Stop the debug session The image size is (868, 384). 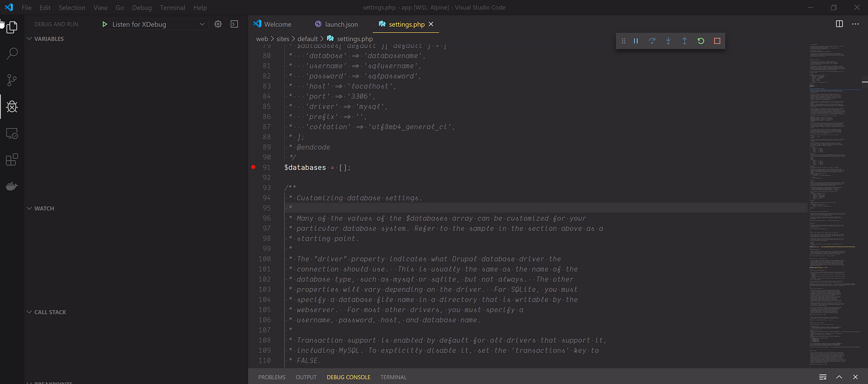[717, 41]
